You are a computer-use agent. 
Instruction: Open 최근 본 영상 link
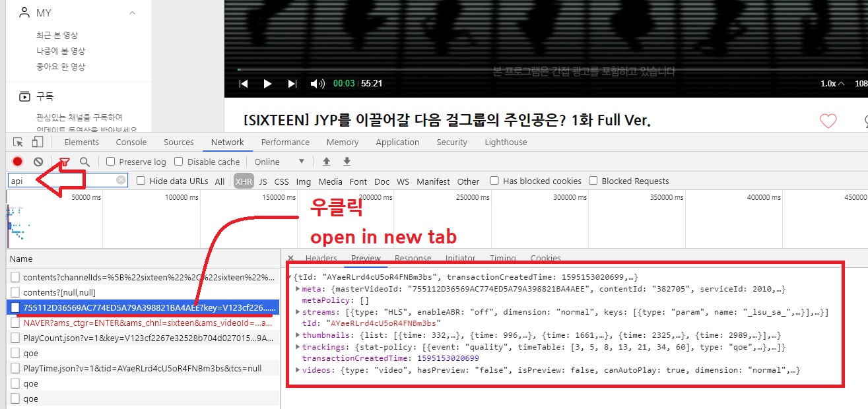coord(57,35)
